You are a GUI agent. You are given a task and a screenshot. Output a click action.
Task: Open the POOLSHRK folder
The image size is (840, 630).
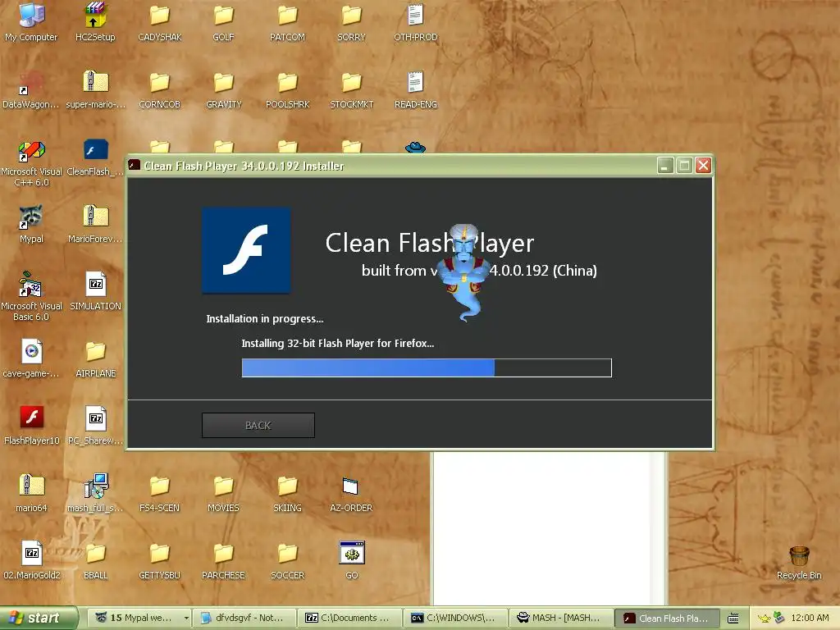coord(287,89)
